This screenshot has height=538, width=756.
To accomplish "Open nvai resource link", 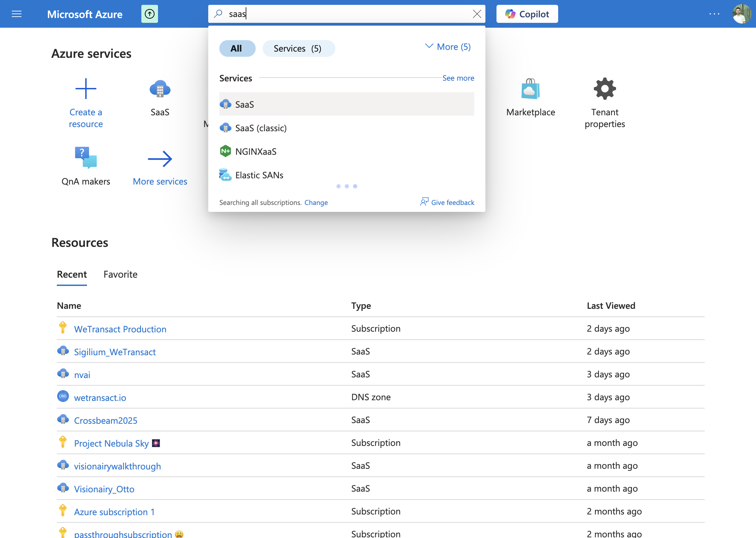I will [x=82, y=375].
